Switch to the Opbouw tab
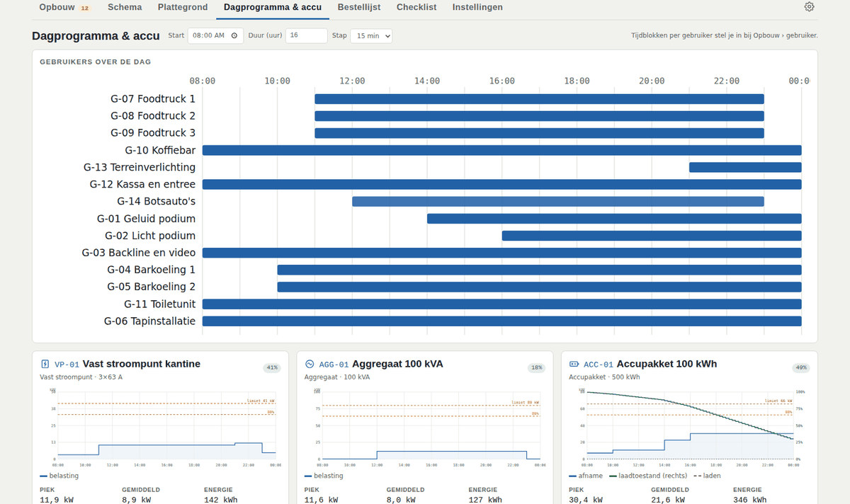Image resolution: width=850 pixels, height=504 pixels. click(x=64, y=8)
